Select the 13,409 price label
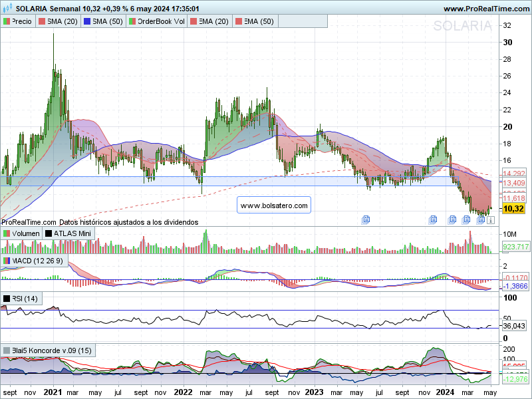The width and height of the screenshot is (532, 399). coord(513,184)
